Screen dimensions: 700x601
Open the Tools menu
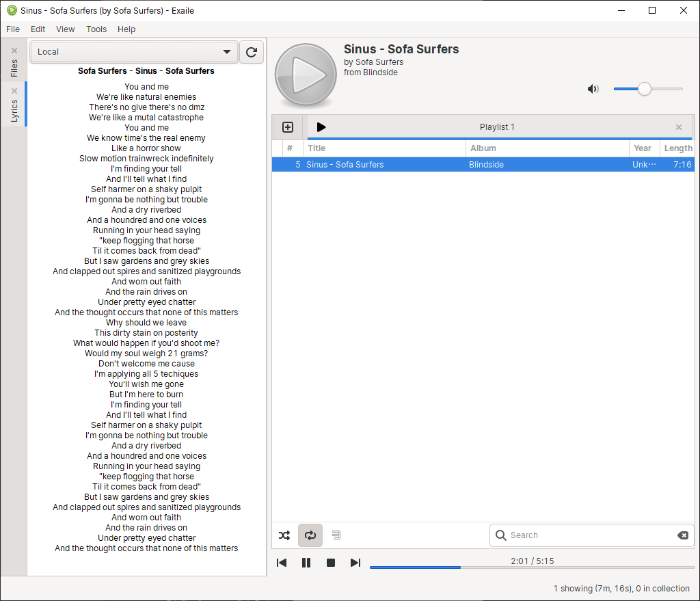pos(96,29)
